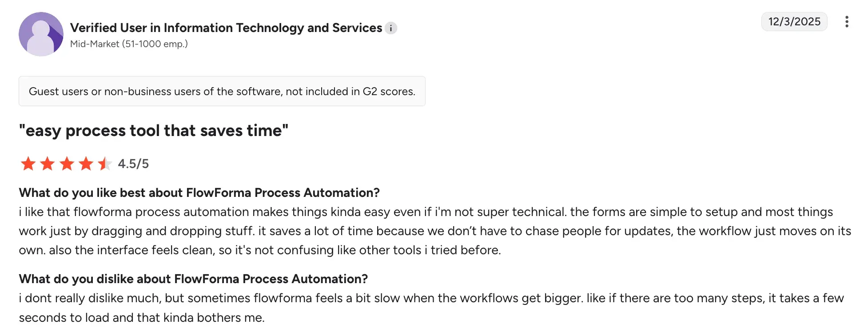Click the first red star in the rating
Image resolution: width=868 pixels, height=336 pixels.
28,164
